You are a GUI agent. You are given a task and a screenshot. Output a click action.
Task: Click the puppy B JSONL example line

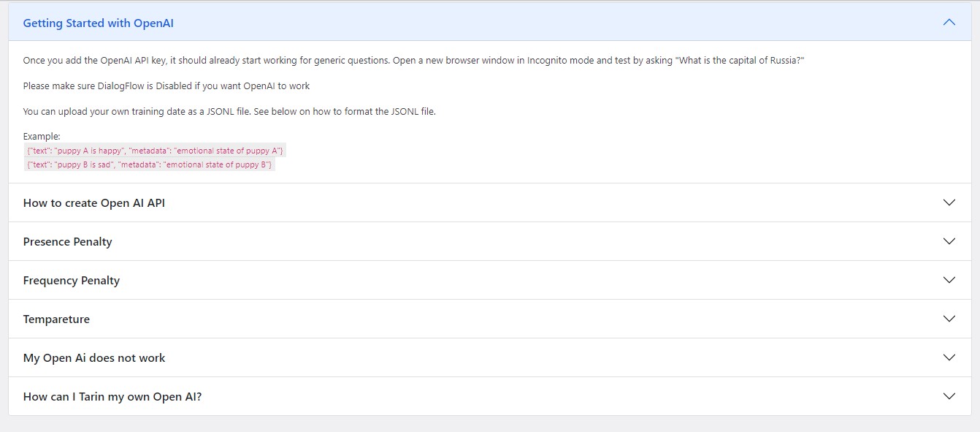pyautogui.click(x=149, y=164)
